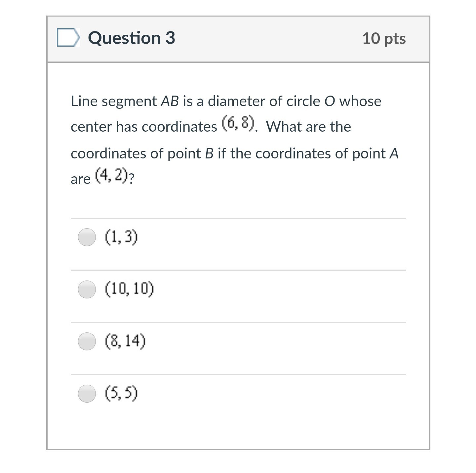Viewport: 476px width, 473px height.
Task: Click the italic A ending the third line
Action: [x=394, y=153]
